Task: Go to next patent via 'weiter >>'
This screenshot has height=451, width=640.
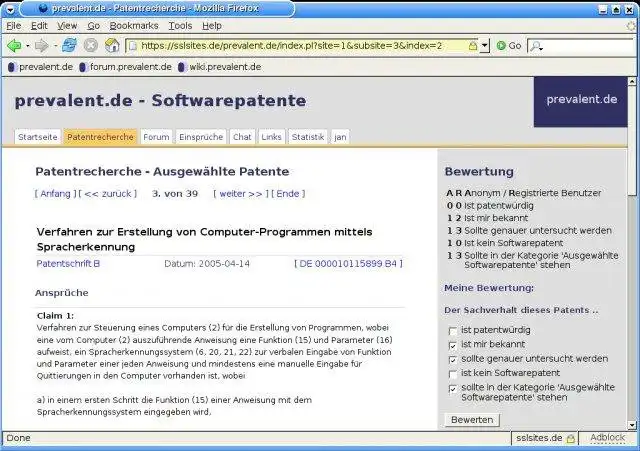Action: (241, 193)
